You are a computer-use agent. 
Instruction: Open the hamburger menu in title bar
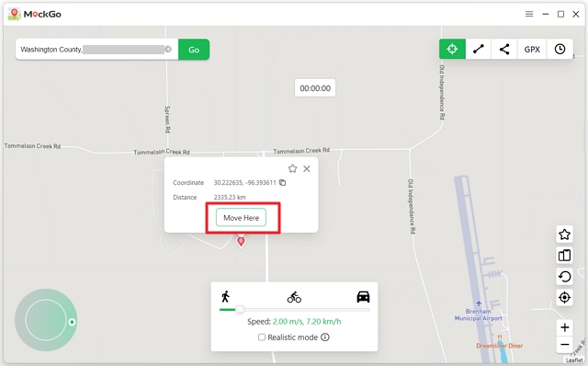tap(529, 15)
